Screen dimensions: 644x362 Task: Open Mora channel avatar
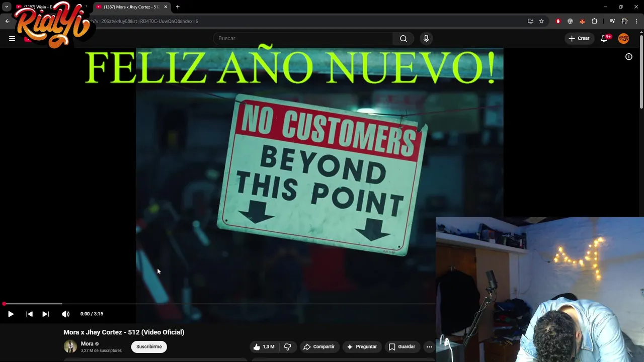click(x=70, y=346)
